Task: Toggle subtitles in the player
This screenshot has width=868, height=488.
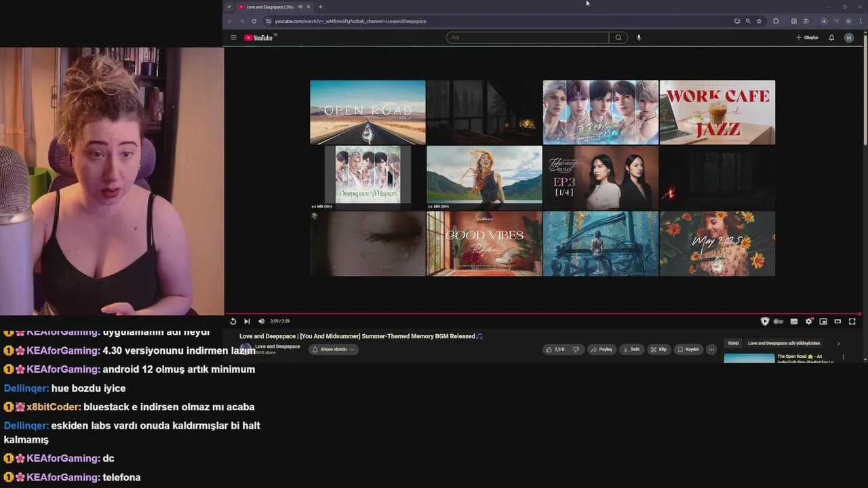Action: [794, 321]
